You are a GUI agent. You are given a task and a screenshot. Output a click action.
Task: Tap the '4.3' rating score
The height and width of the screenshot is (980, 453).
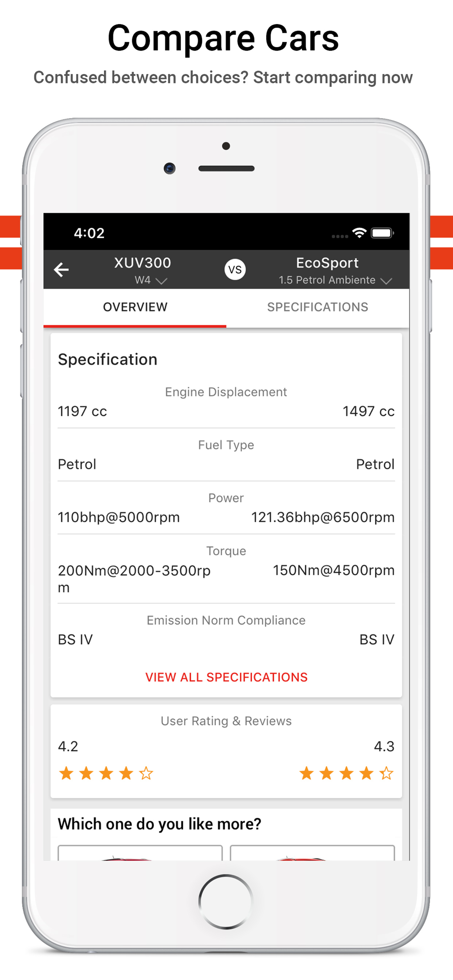click(384, 747)
